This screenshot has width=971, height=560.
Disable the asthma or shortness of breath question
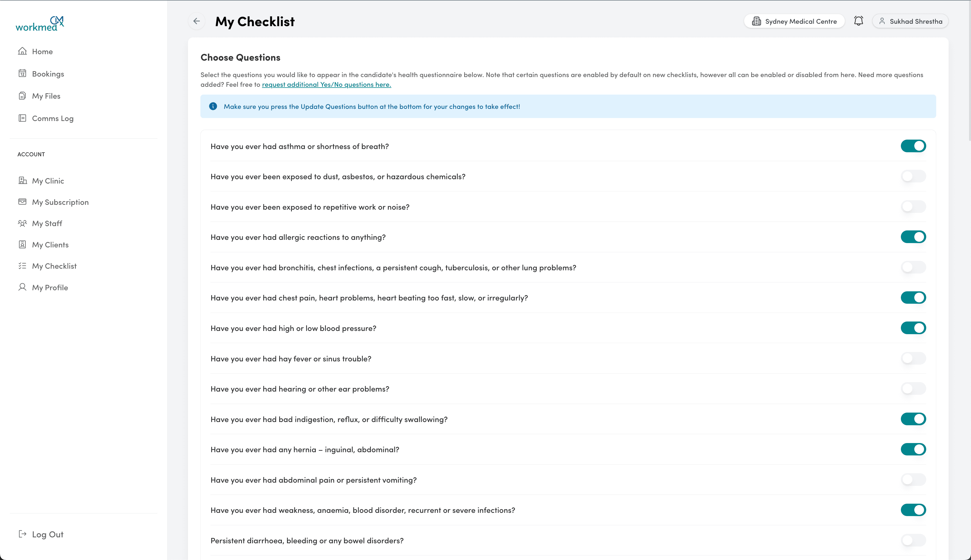[914, 146]
